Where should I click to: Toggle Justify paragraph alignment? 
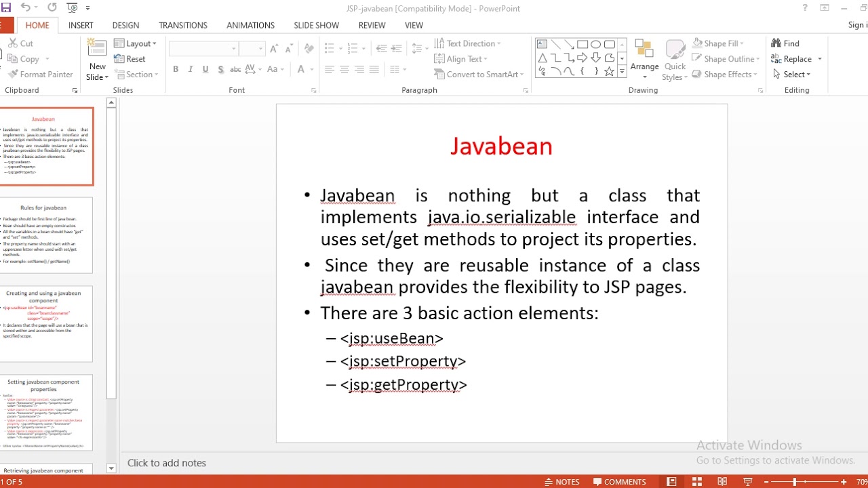point(374,69)
